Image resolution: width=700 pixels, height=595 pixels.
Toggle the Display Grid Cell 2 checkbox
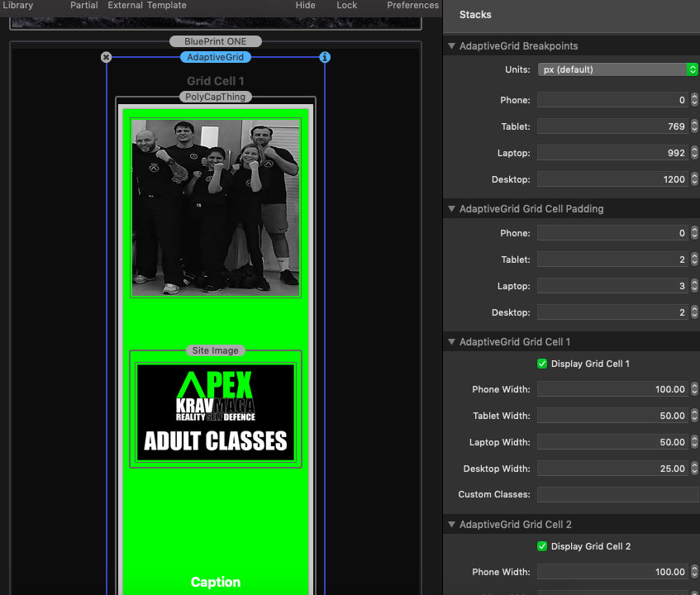(542, 546)
